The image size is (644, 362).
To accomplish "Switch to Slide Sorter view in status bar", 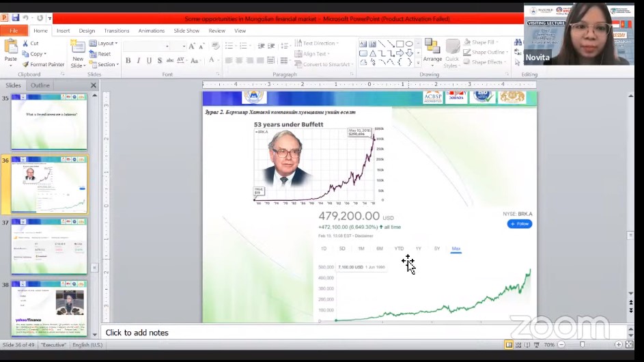I will tap(518, 345).
